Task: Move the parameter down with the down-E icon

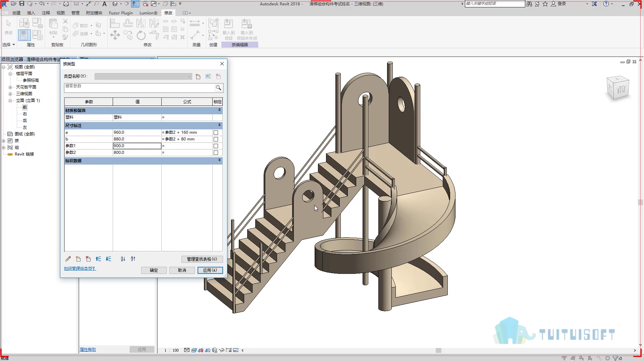Action: [x=108, y=259]
